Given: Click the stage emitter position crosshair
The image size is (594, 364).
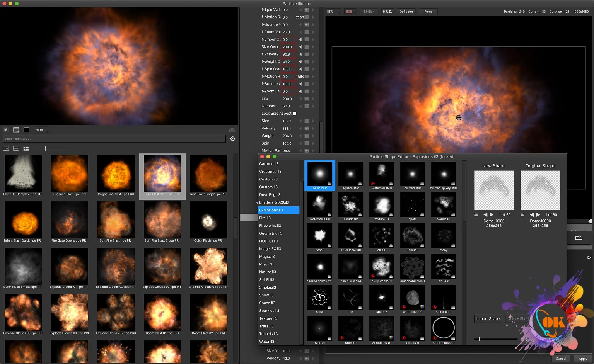Looking at the screenshot, I should [459, 117].
